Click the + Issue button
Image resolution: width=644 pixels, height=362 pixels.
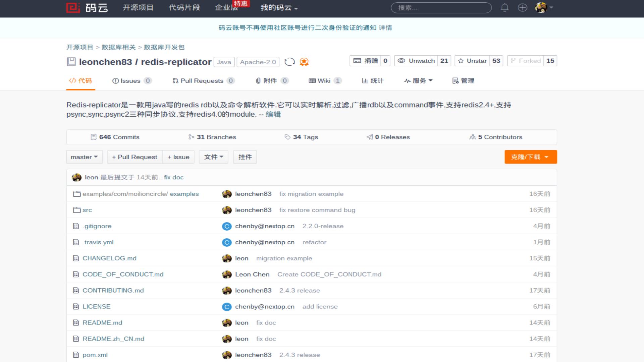point(178,157)
